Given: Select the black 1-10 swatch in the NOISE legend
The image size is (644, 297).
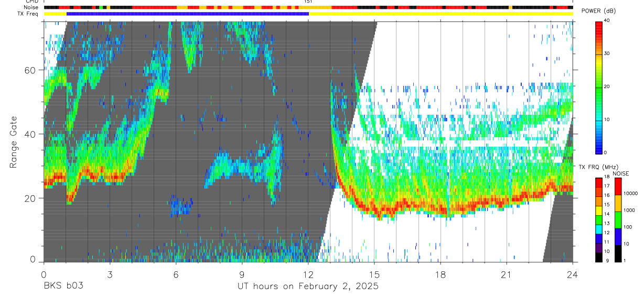Looking at the screenshot, I should [x=618, y=254].
